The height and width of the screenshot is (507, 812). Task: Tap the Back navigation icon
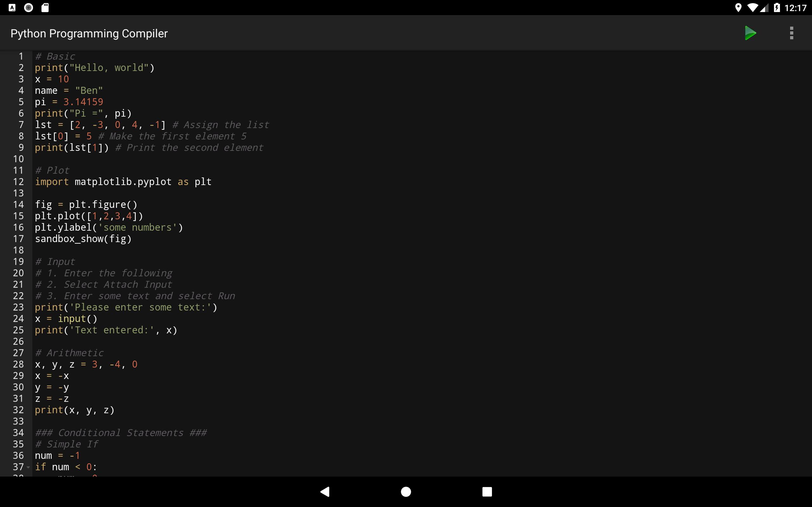click(324, 491)
